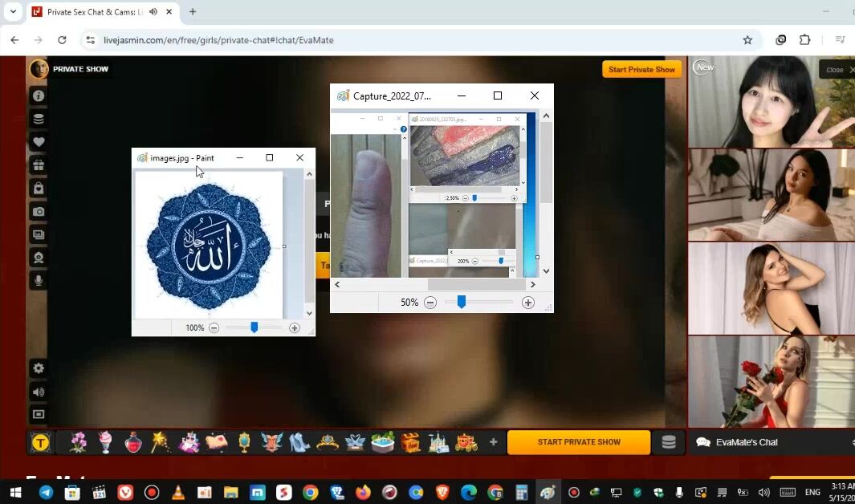The height and width of the screenshot is (504, 855).
Task: Click scroll down arrow in images.jpg Paint window
Action: point(309,313)
